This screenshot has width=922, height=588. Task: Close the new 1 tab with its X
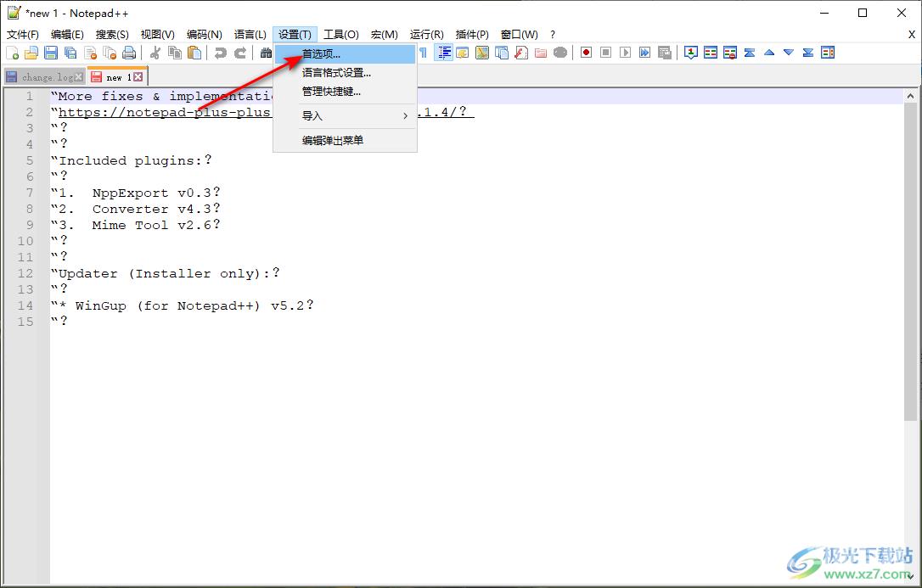(x=138, y=77)
